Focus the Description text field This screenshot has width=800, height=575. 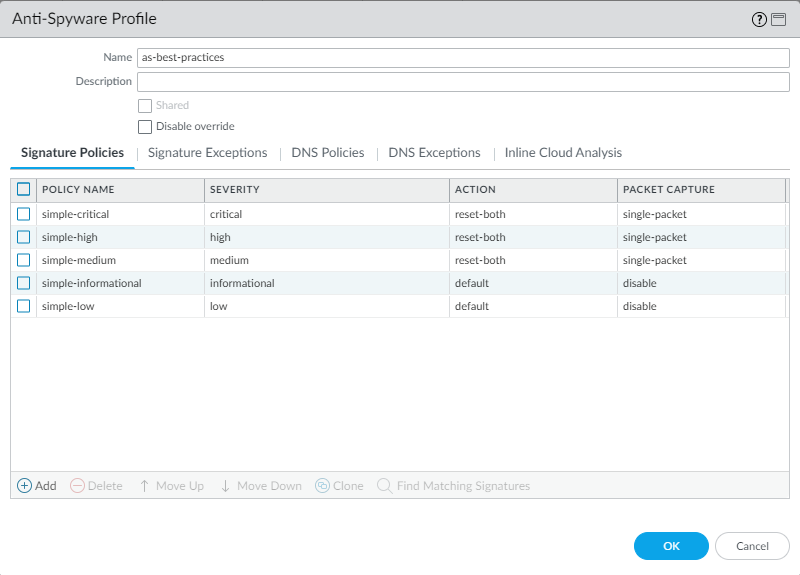click(x=463, y=82)
